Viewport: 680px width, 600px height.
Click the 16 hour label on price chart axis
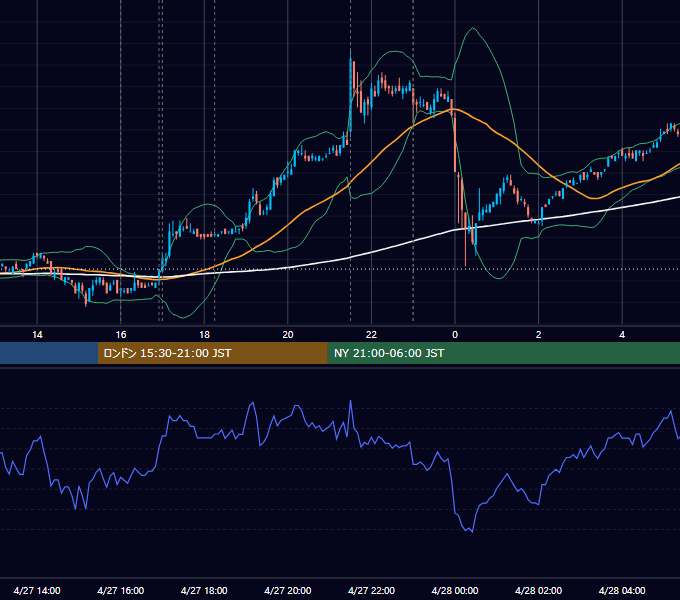121,335
